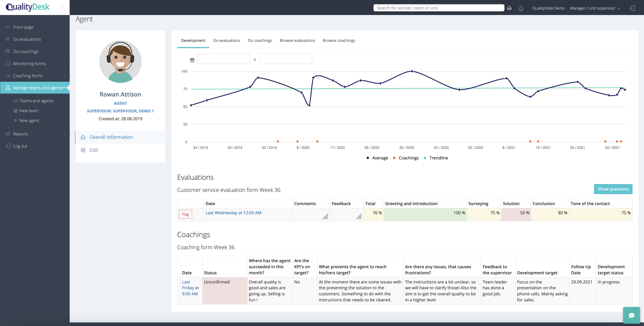644x326 pixels.
Task: Open the notifications bell
Action: point(521,8)
